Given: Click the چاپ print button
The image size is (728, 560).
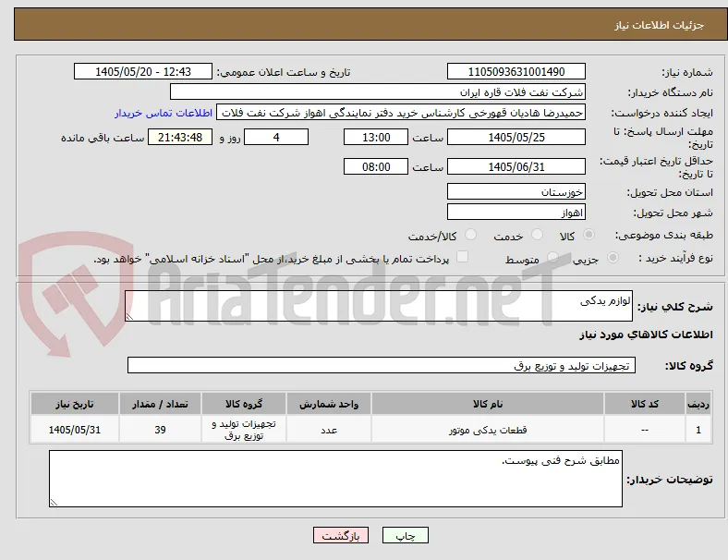Looking at the screenshot, I should click(406, 535).
